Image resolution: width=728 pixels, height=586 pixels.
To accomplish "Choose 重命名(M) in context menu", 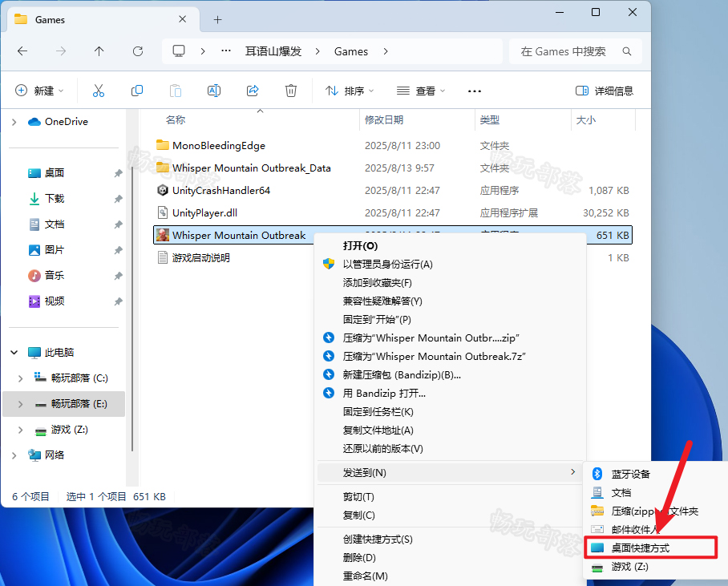I will 450,576.
